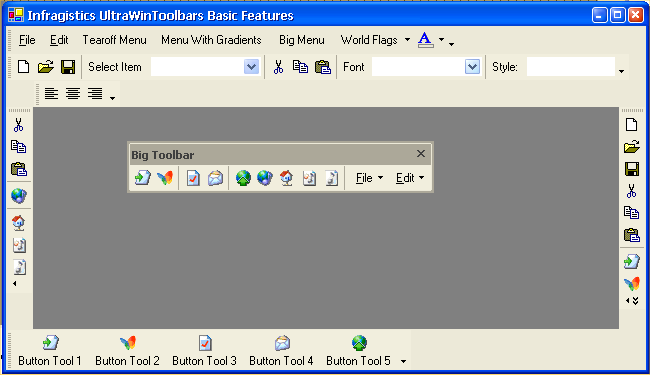Click inside the Select Item combo field
The width and height of the screenshot is (650, 375).
pyautogui.click(x=197, y=67)
